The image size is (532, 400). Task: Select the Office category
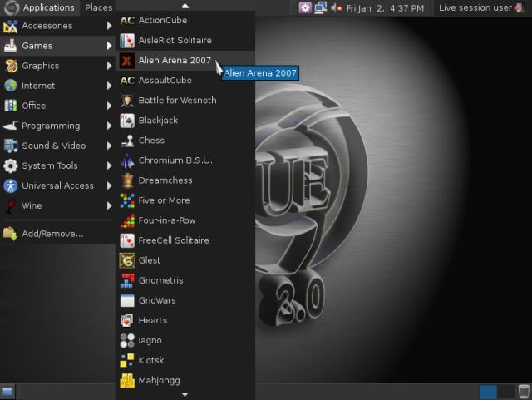coord(57,106)
